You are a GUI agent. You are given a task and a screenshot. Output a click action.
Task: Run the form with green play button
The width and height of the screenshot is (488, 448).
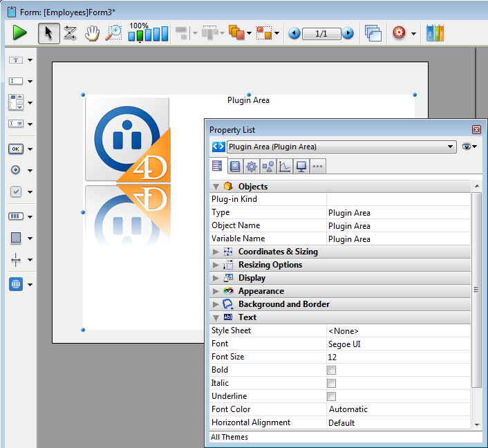pyautogui.click(x=19, y=32)
